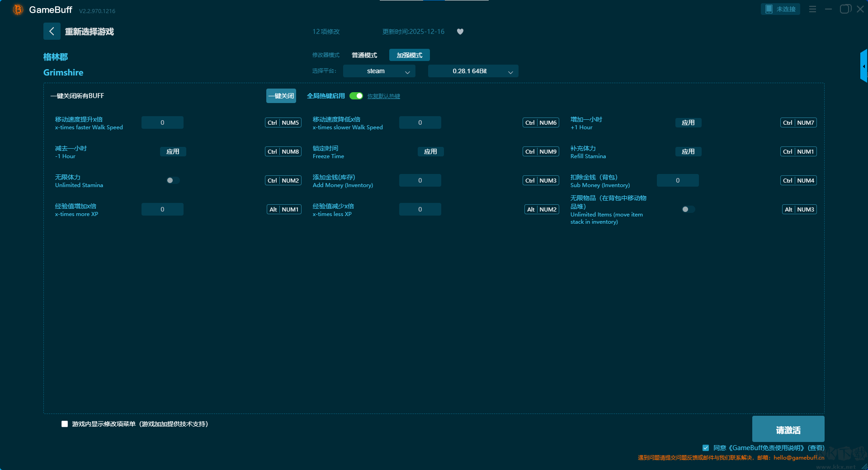
Task: Click the version V2.2.970.1216 text
Action: (97, 11)
